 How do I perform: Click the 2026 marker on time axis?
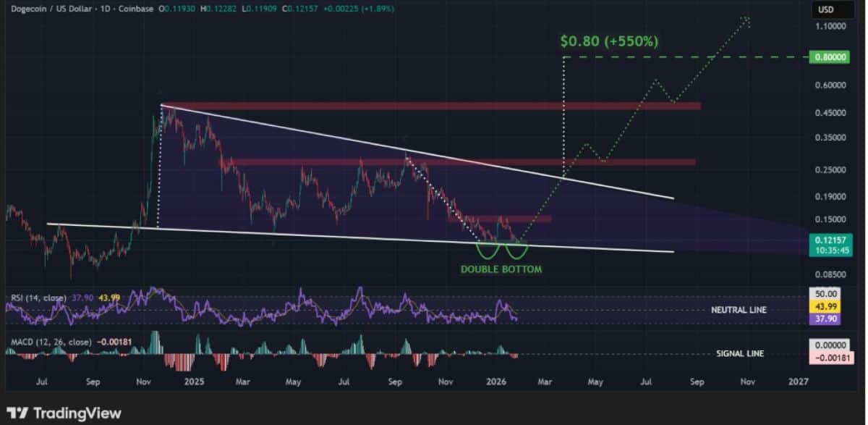click(x=495, y=380)
